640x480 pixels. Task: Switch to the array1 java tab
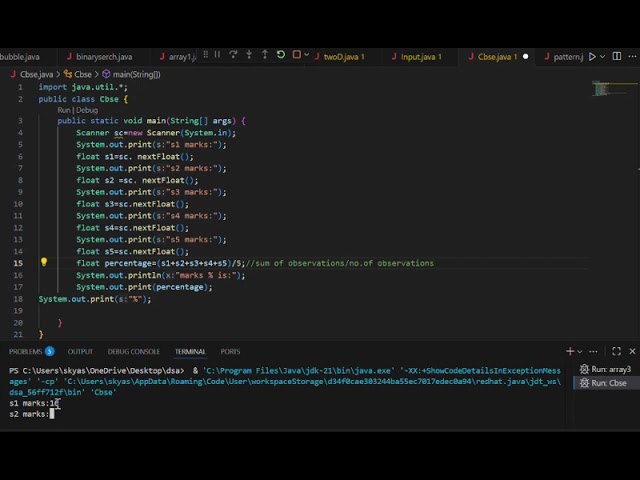178,57
